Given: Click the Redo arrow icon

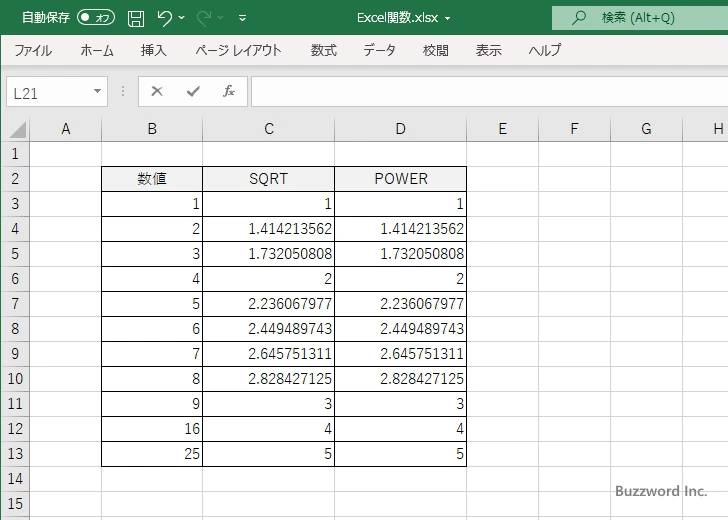Looking at the screenshot, I should coord(204,18).
